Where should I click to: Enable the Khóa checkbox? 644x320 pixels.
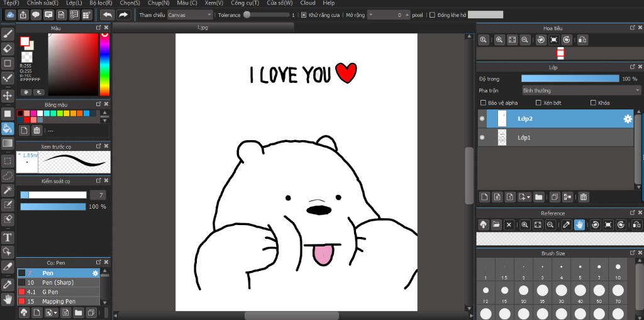[593, 102]
